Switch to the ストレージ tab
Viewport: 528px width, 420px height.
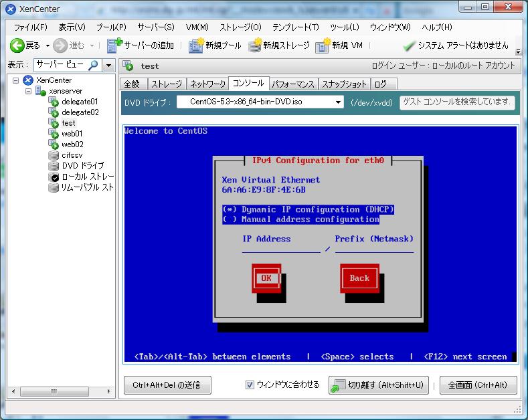pyautogui.click(x=167, y=84)
